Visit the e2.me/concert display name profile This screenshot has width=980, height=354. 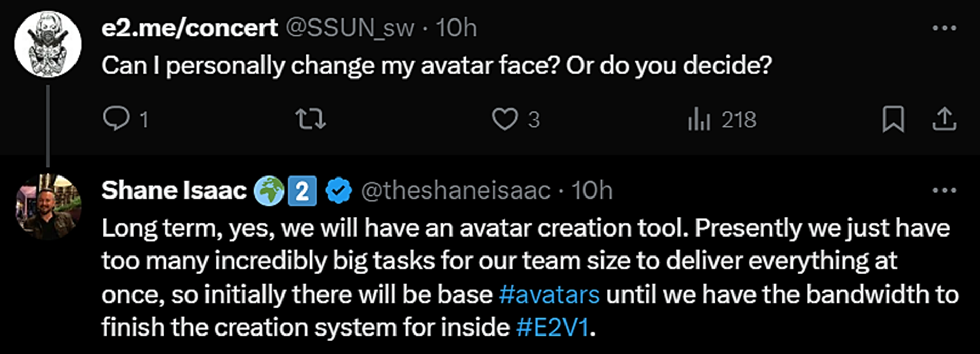[x=190, y=28]
